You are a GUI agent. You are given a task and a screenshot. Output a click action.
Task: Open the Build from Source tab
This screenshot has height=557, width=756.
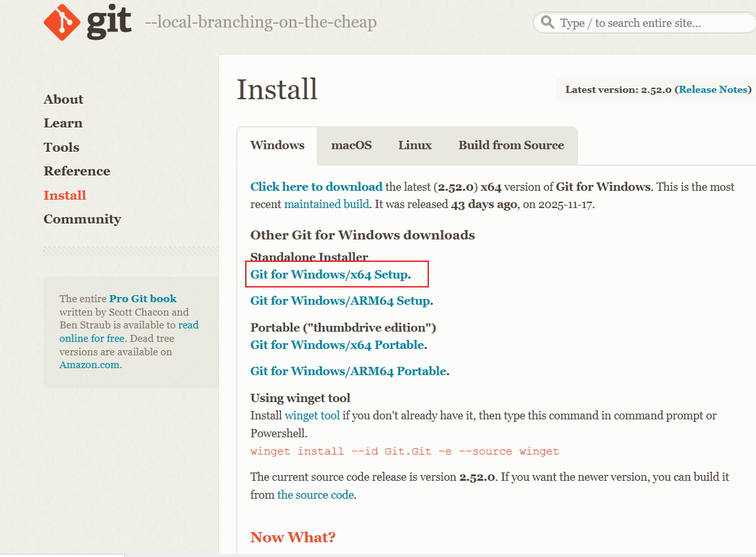click(511, 145)
